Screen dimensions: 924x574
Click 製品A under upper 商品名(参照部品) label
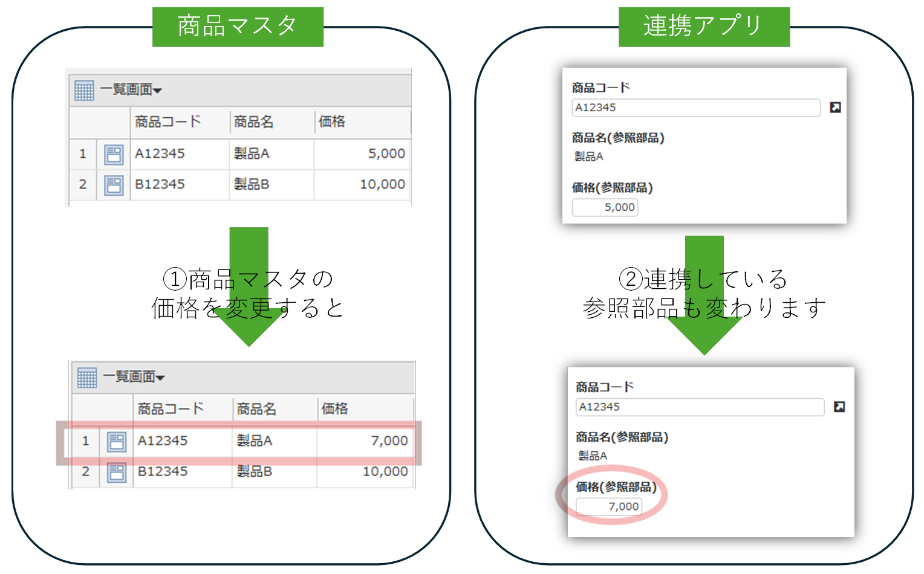point(589,156)
